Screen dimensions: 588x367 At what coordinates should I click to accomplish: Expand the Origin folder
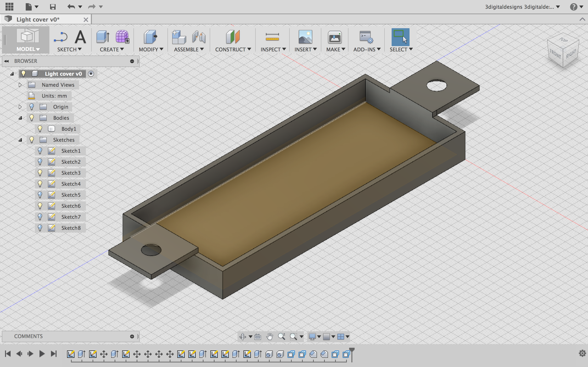coord(20,107)
